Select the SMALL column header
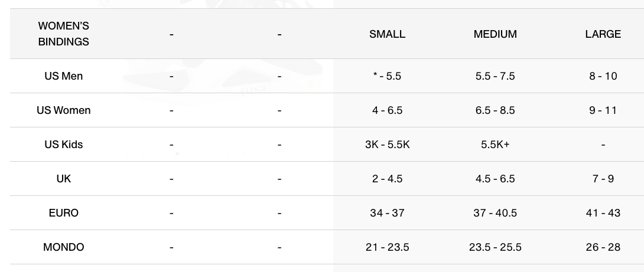The image size is (644, 272). tap(387, 34)
